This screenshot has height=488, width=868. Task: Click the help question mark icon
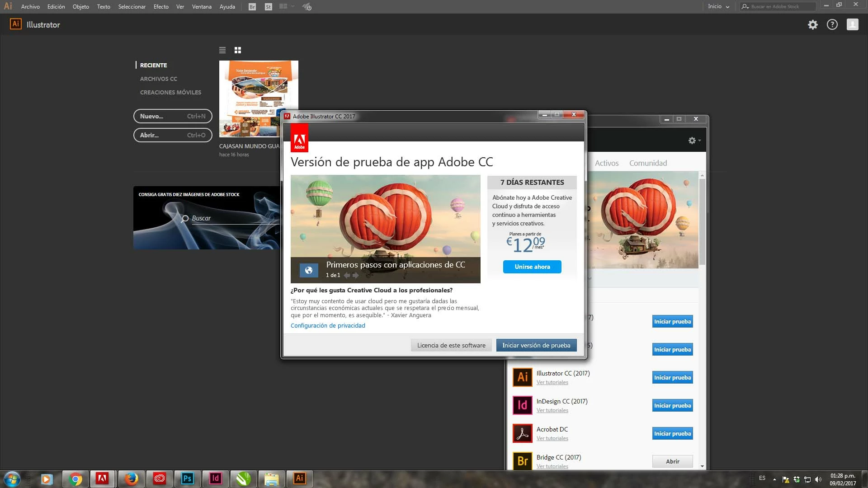(832, 25)
